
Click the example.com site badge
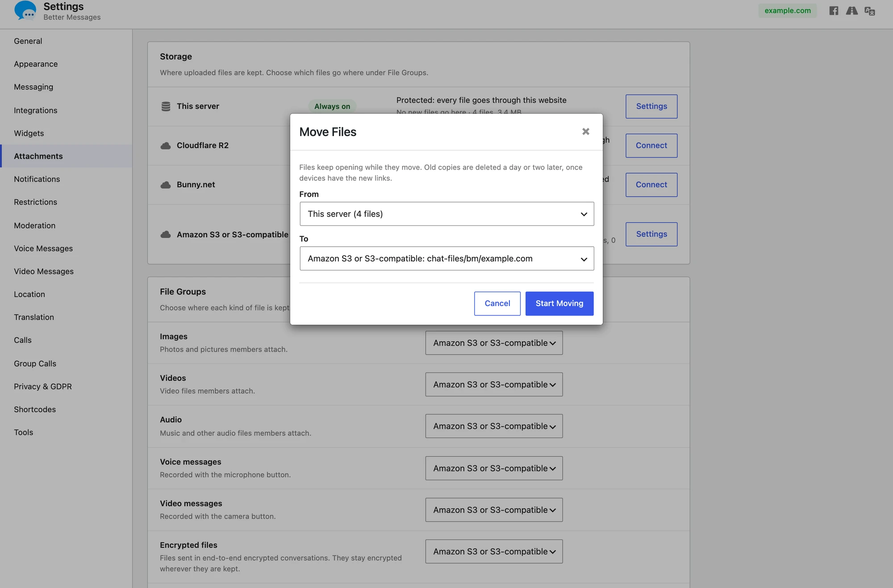pos(787,11)
